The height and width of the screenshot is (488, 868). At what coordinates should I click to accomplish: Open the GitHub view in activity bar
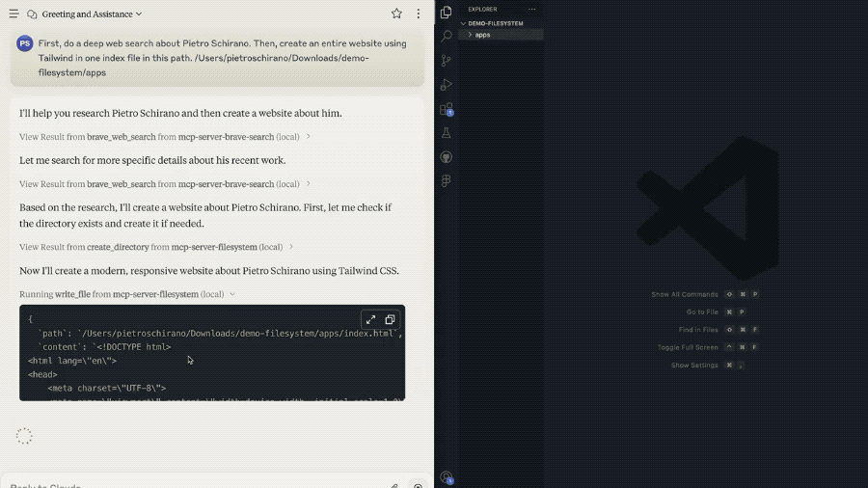(x=446, y=157)
